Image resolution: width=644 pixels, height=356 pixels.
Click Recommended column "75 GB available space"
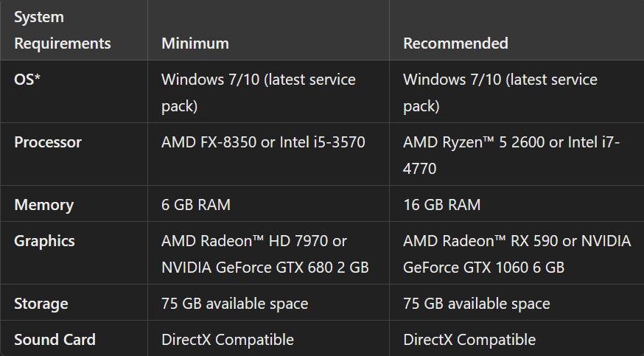click(x=476, y=304)
